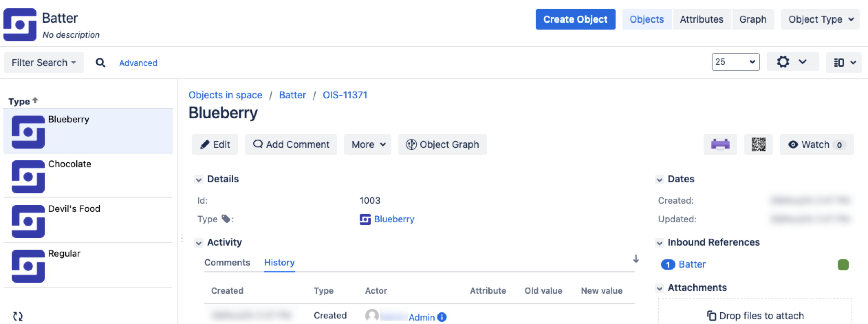This screenshot has height=324, width=868.
Task: Open the Object Graph button
Action: click(x=442, y=144)
